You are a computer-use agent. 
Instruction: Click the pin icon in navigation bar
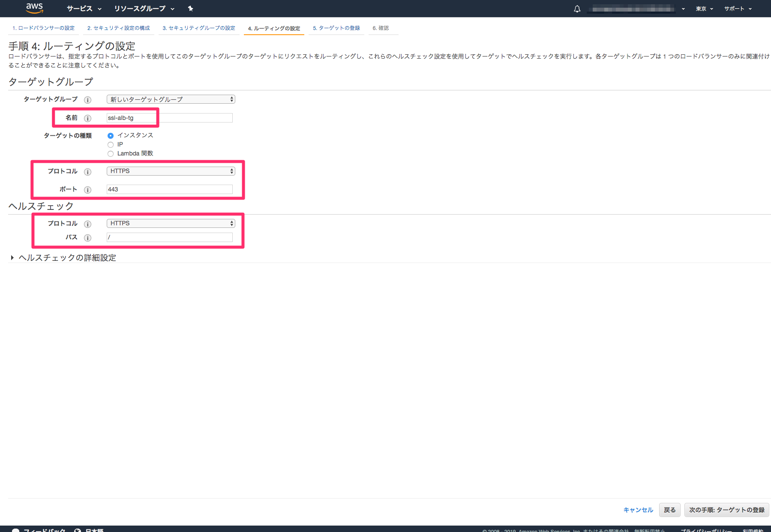(x=190, y=9)
